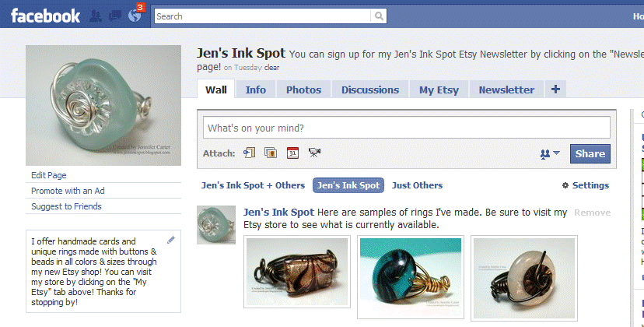The width and height of the screenshot is (644, 327).
Task: Open the messages icon in top bar
Action: tap(117, 16)
